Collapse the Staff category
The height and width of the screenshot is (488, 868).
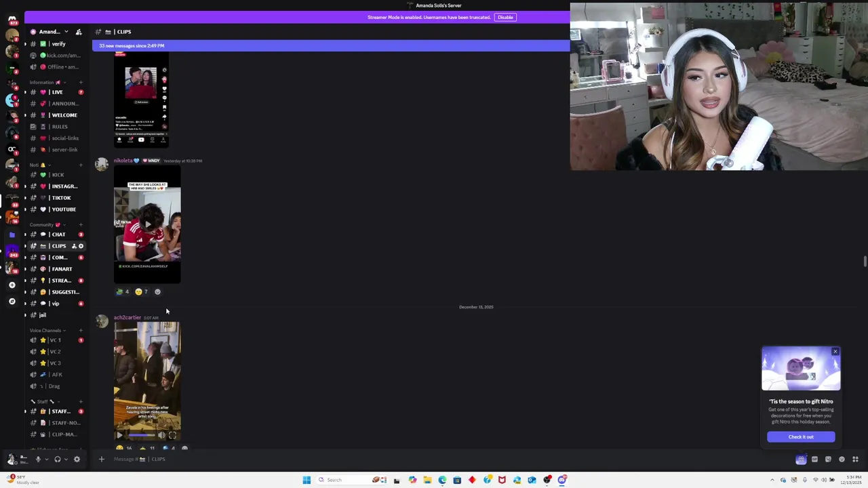point(45,401)
